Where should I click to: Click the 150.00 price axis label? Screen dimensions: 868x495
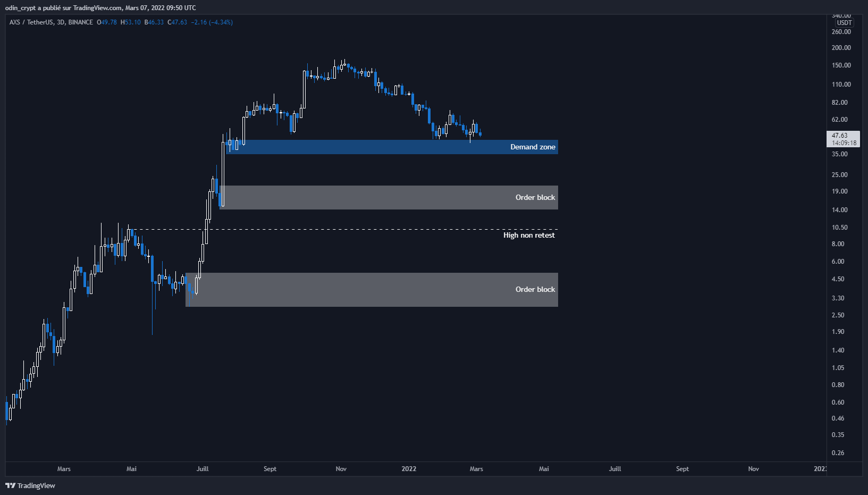[841, 65]
